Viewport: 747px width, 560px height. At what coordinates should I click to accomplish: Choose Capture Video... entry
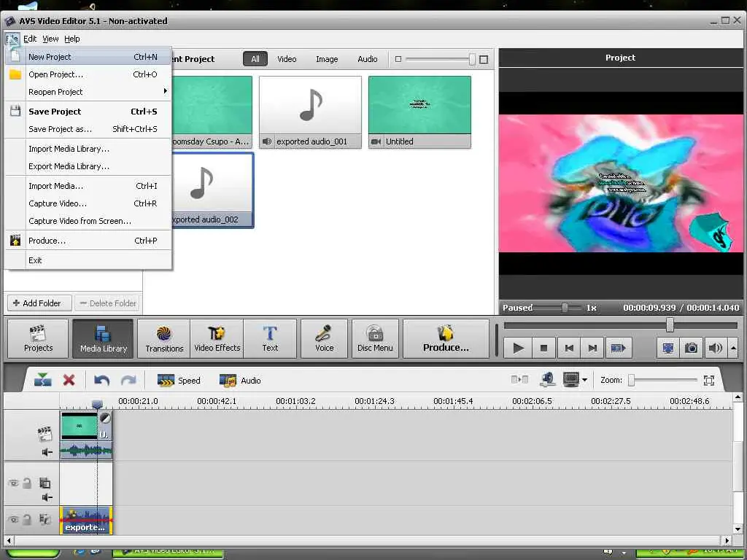pos(88,203)
